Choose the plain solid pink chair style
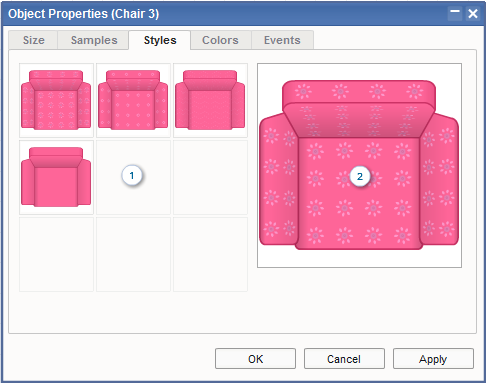488x385 pixels. (x=56, y=177)
